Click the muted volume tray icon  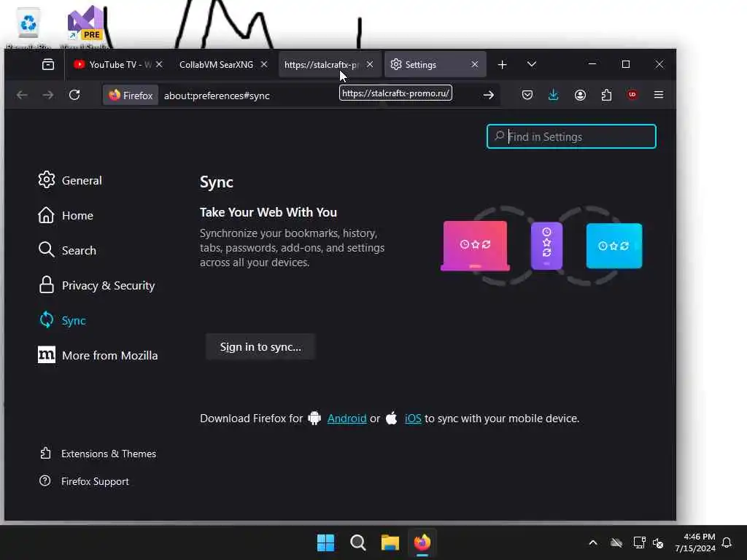(x=659, y=542)
